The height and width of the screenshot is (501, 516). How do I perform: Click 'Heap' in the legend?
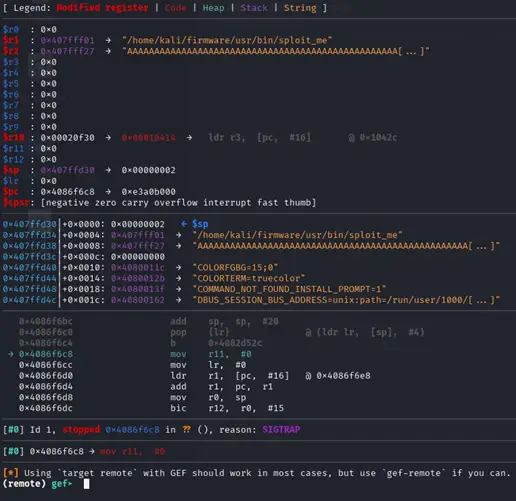(213, 8)
